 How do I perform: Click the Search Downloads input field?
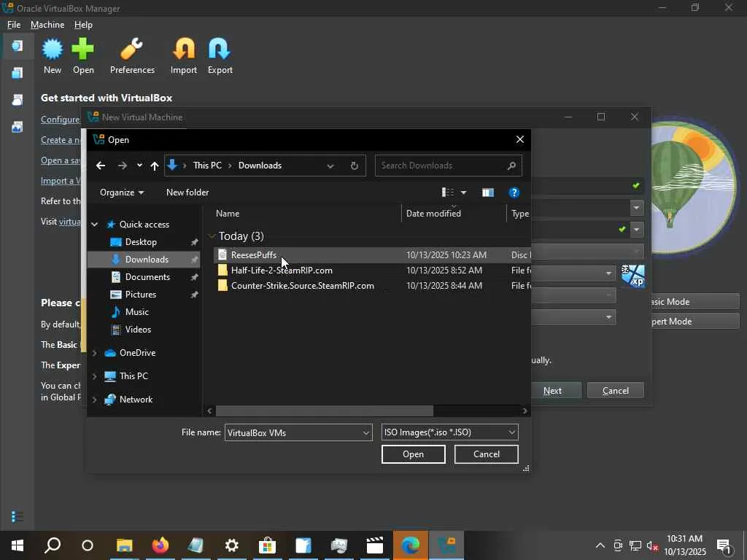pyautogui.click(x=441, y=166)
